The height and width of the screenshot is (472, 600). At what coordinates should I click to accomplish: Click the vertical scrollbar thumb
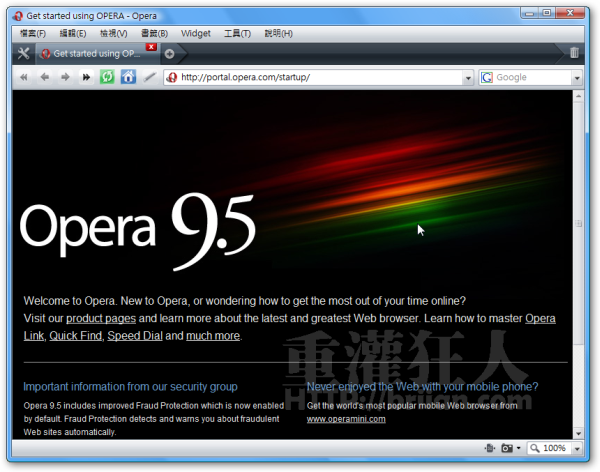(578, 223)
